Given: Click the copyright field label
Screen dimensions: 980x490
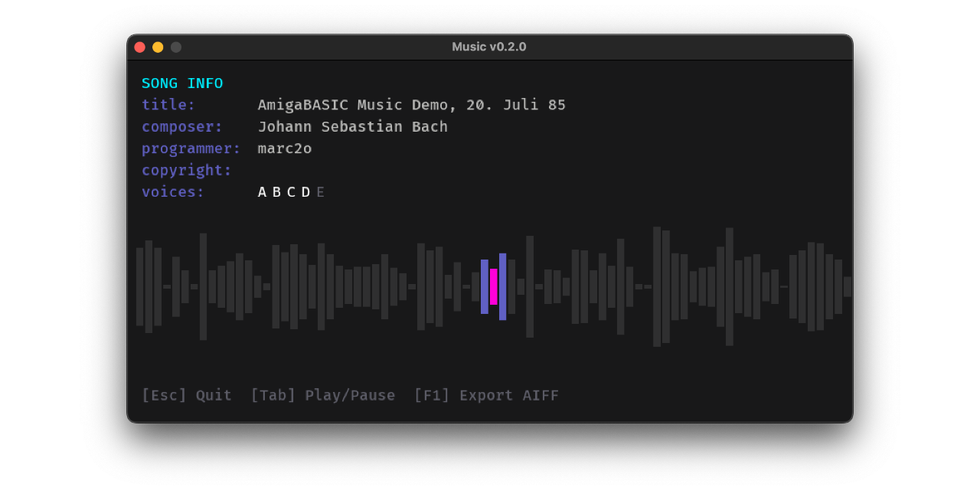Looking at the screenshot, I should [x=186, y=170].
